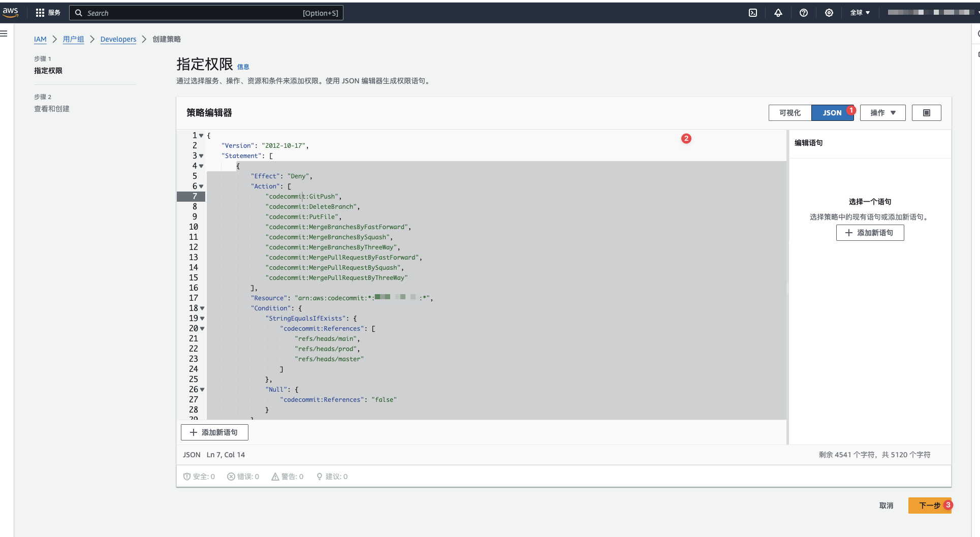Open the 服务 services grid menu
Viewport: 980px width, 537px height.
pos(48,13)
